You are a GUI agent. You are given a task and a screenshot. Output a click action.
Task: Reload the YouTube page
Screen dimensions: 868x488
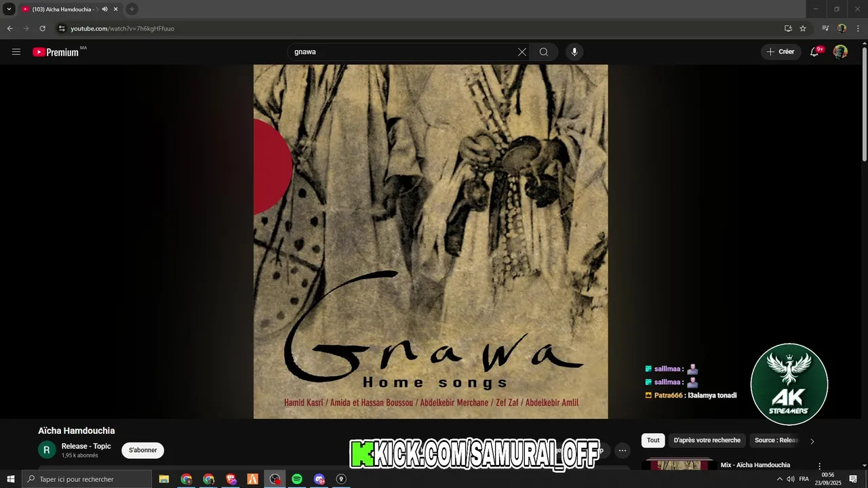pyautogui.click(x=42, y=28)
